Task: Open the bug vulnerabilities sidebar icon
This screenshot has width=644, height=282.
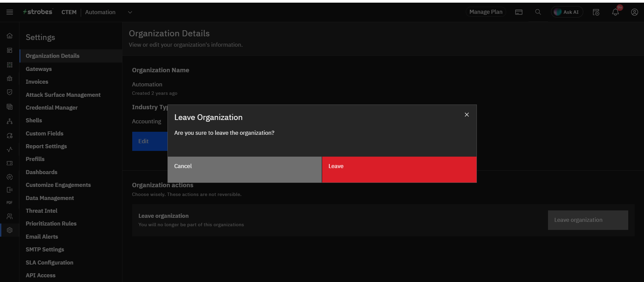Action: coord(10,78)
